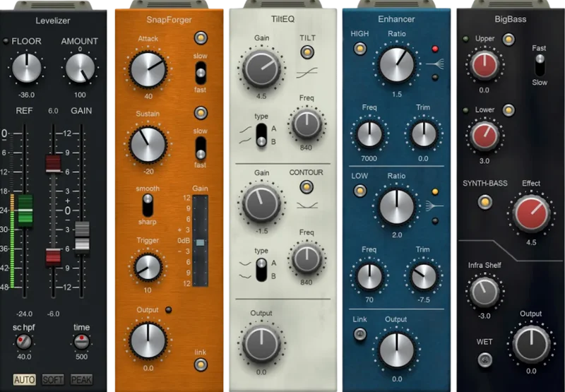Viewport: 565px width, 392px height.
Task: Click the HIGH band Freq knob showing 7000
Action: [x=369, y=134]
